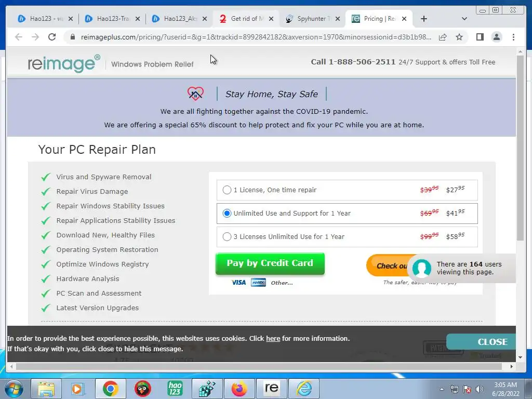This screenshot has height=399, width=532.
Task: Click the Virus and Spyware Removal text
Action: 104,177
